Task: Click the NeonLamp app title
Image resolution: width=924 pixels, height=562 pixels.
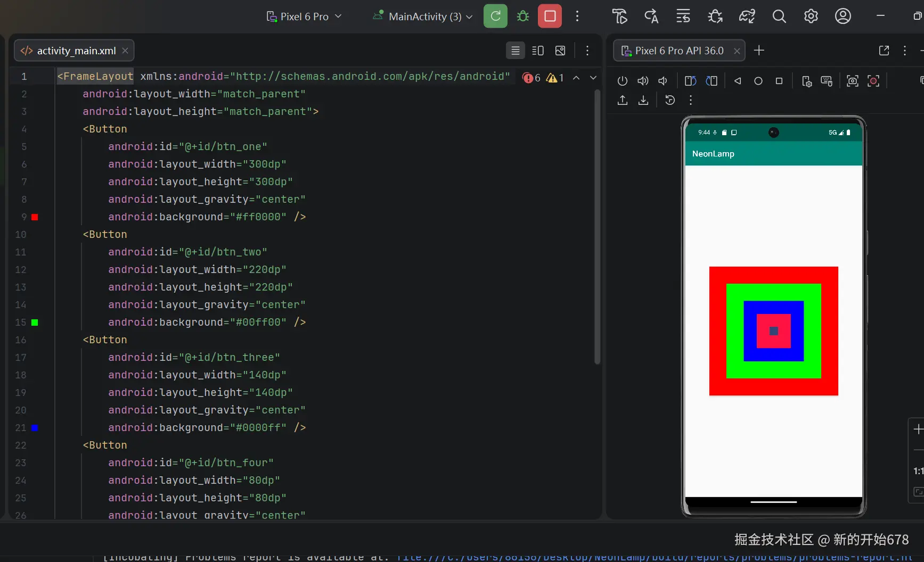Action: point(713,154)
